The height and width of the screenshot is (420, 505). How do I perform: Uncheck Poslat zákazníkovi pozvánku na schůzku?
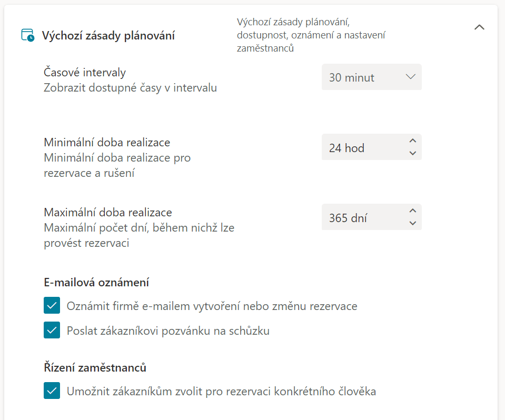52,331
